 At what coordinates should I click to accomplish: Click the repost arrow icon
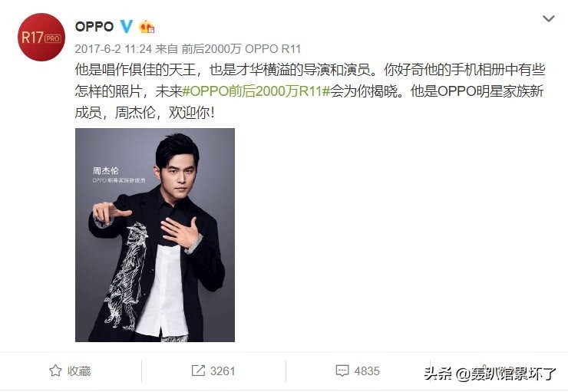click(x=198, y=371)
